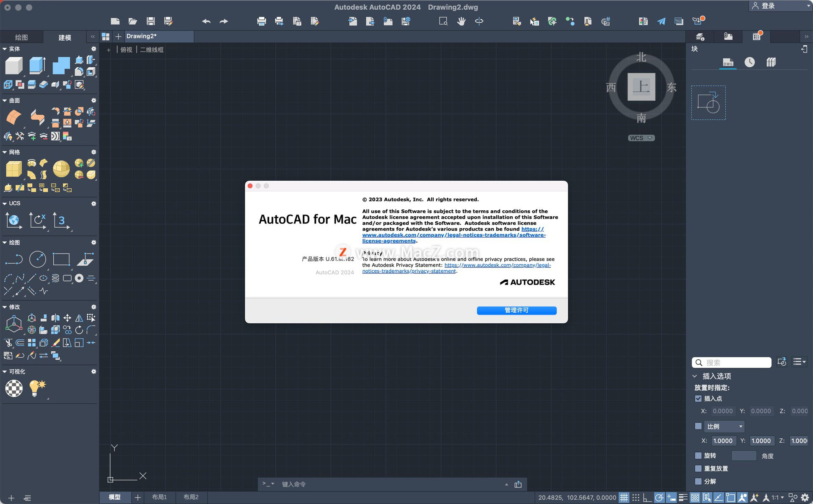The image size is (813, 504).
Task: Select the Move tool in modify panel
Action: pyautogui.click(x=67, y=318)
